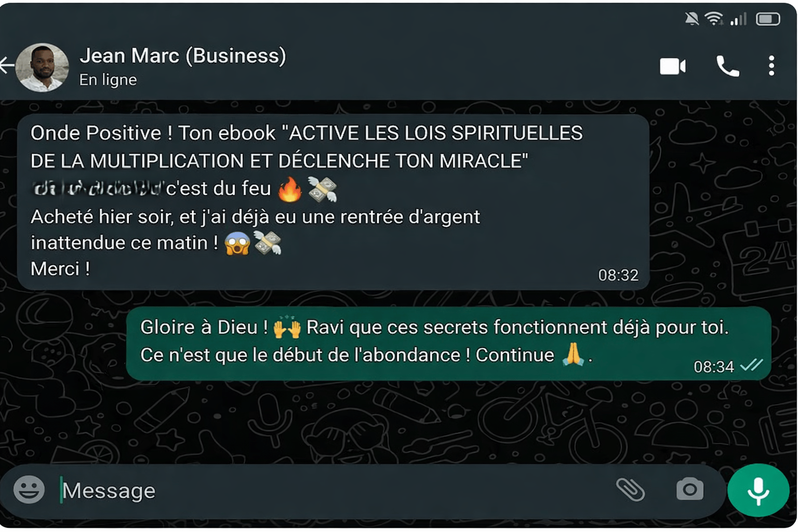Click the double check read receipt marks

[751, 365]
